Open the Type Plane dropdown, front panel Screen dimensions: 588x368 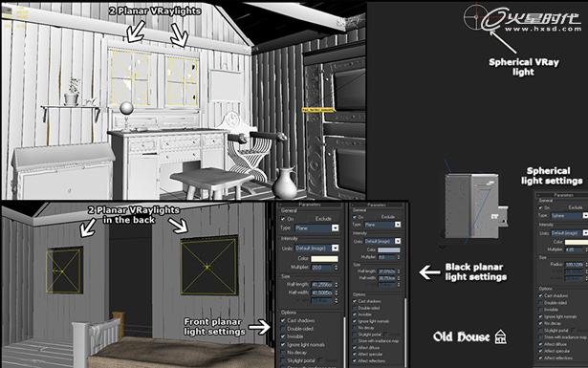pyautogui.click(x=316, y=227)
